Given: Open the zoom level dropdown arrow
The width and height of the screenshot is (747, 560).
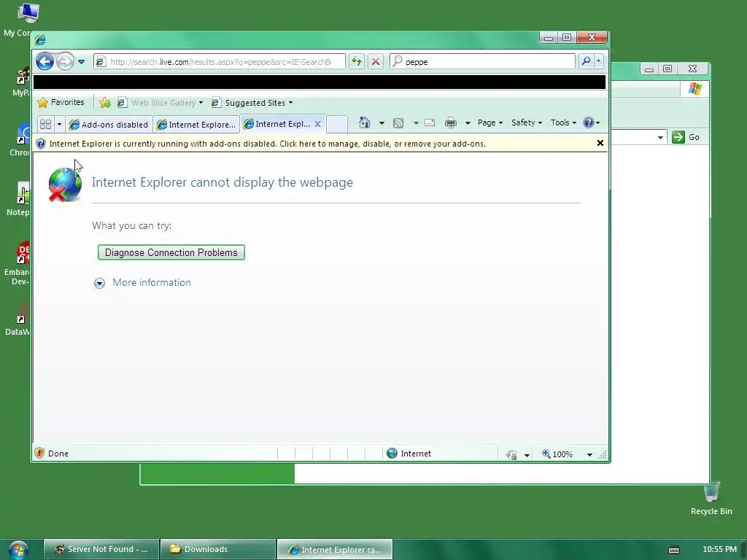Looking at the screenshot, I should point(589,455).
